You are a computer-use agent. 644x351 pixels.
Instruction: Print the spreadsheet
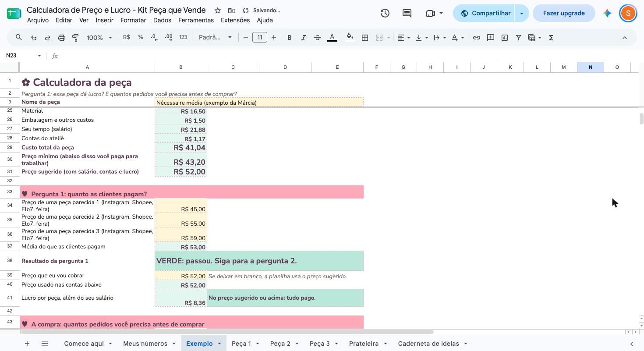[x=62, y=38]
